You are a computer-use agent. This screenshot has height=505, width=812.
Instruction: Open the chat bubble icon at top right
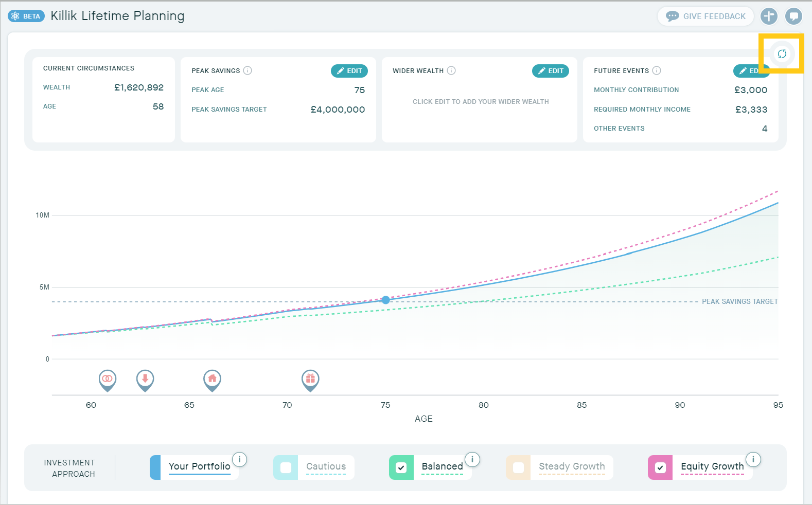tap(793, 16)
